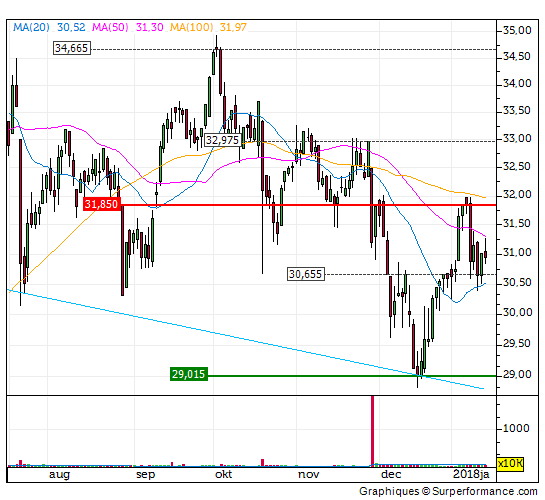Select the nov month label
545x500 pixels.
(309, 474)
